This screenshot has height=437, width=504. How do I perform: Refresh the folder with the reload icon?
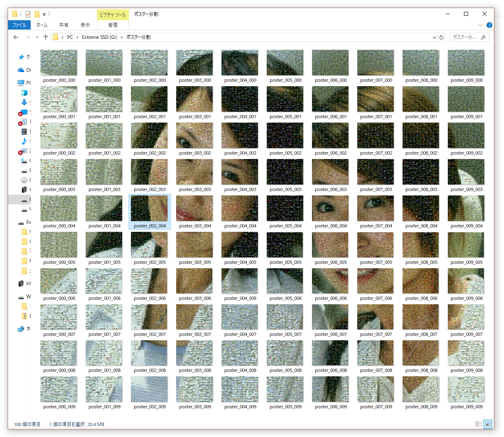(x=441, y=37)
